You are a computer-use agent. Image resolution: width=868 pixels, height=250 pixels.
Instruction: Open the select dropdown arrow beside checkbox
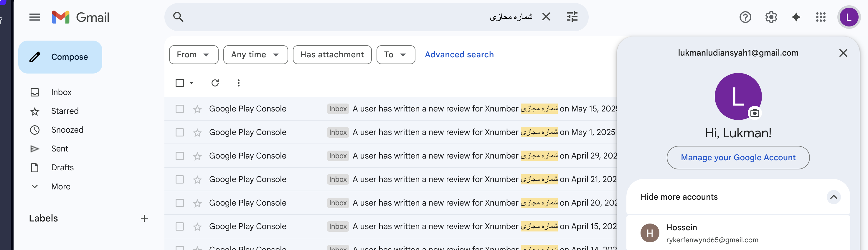[192, 83]
